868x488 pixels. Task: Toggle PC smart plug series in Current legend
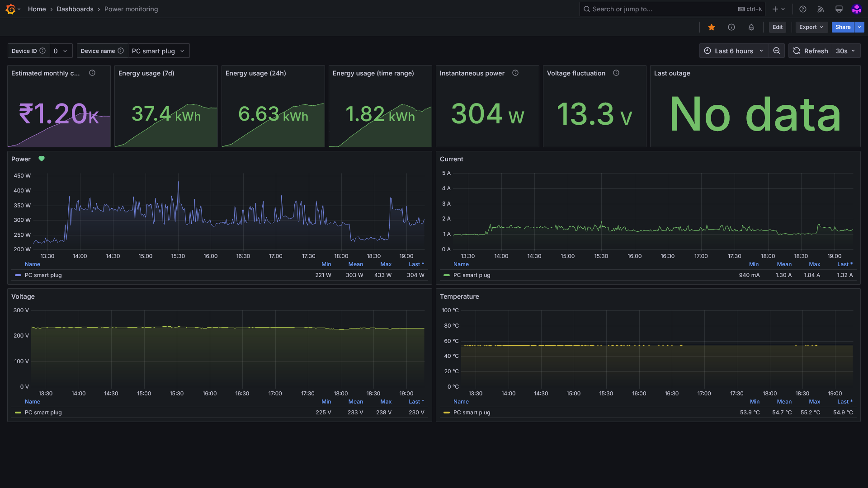point(472,275)
